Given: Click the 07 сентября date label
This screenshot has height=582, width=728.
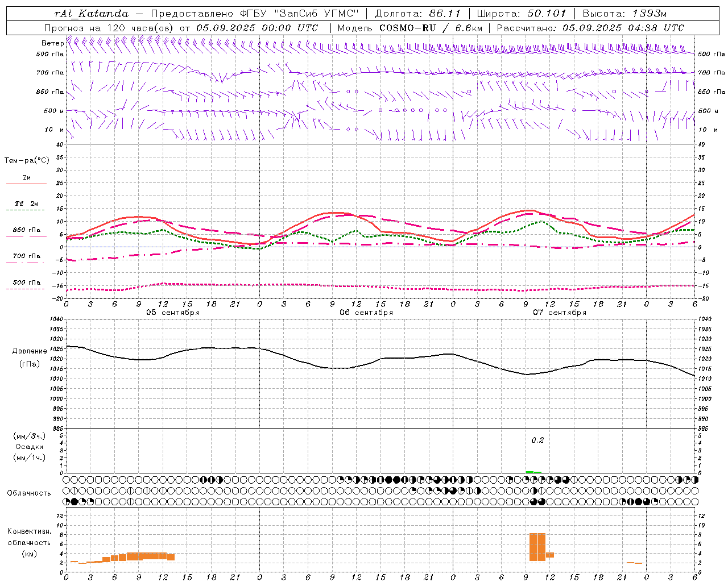Looking at the screenshot, I should 559,313.
